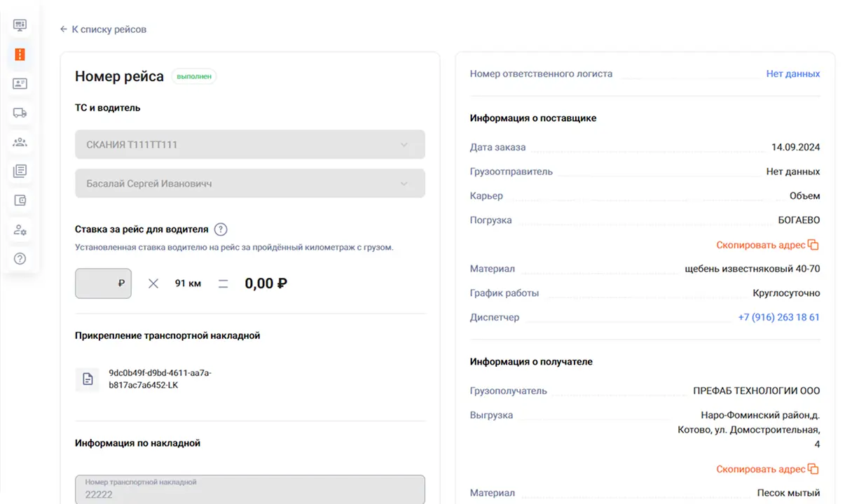Open the user settings sidebar icon
Screen dimensions: 859x504
coord(20,230)
